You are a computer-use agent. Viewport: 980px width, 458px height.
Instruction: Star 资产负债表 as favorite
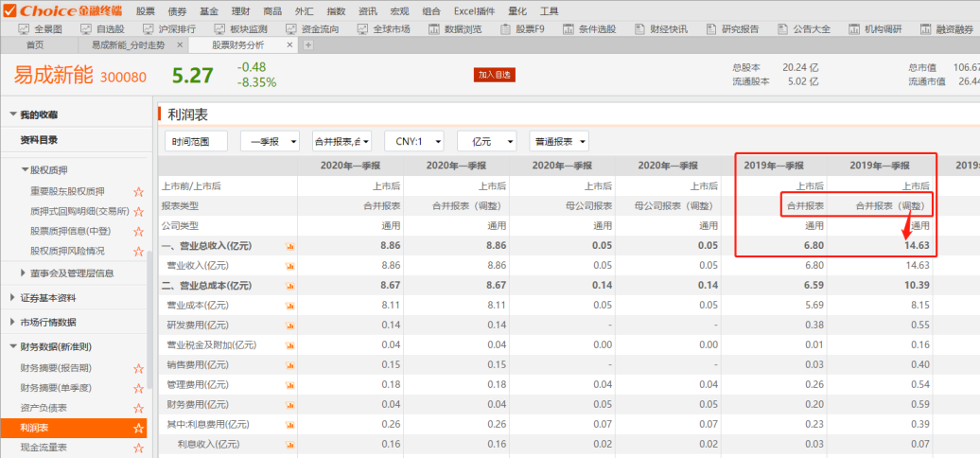139,409
